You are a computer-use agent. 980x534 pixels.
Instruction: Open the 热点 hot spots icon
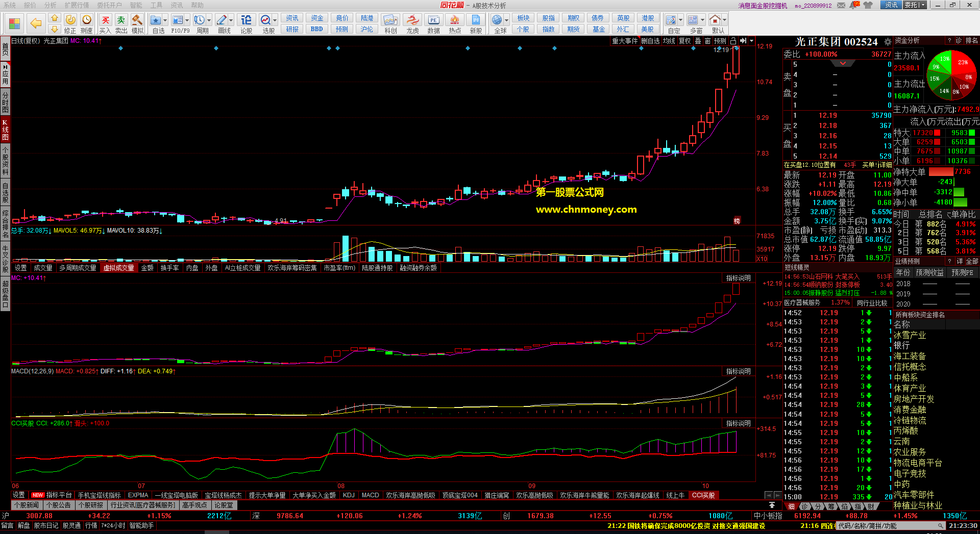[x=454, y=23]
